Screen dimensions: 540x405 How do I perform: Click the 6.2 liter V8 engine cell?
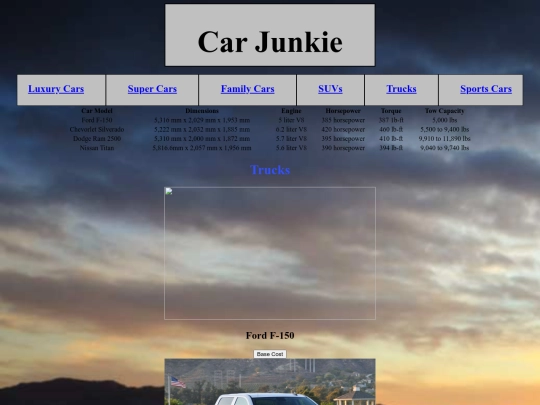pos(291,129)
